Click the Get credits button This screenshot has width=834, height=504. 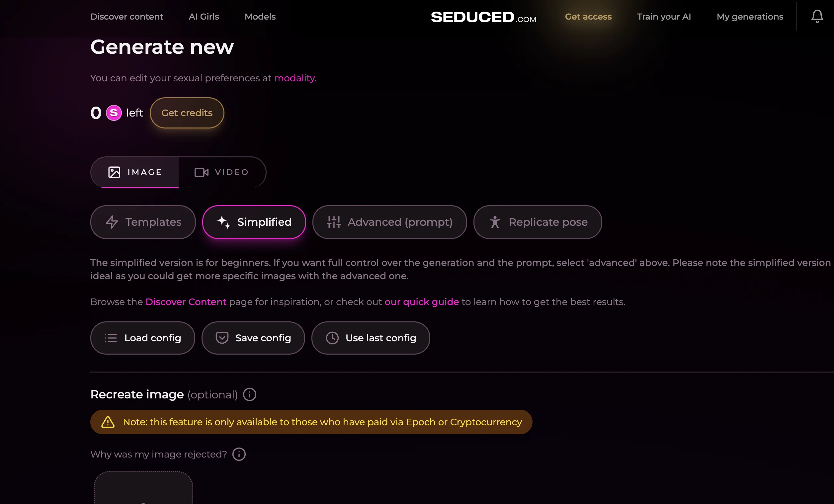click(x=187, y=113)
